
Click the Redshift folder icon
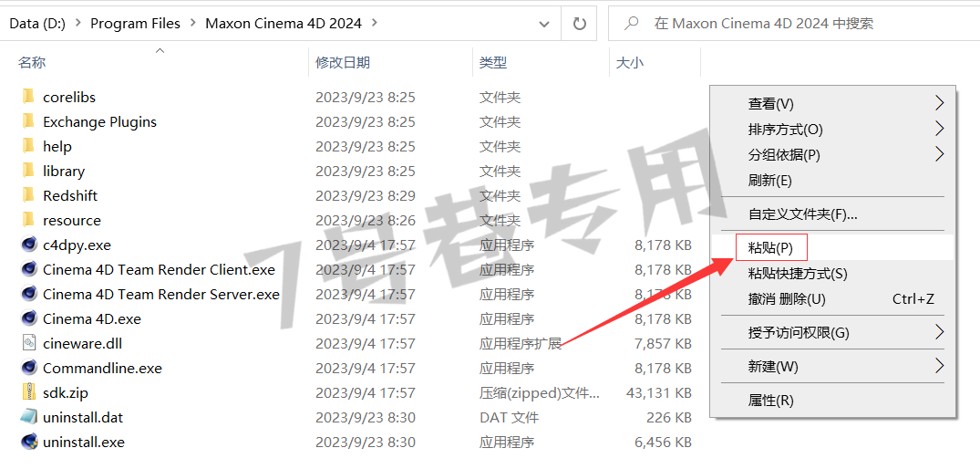click(28, 196)
